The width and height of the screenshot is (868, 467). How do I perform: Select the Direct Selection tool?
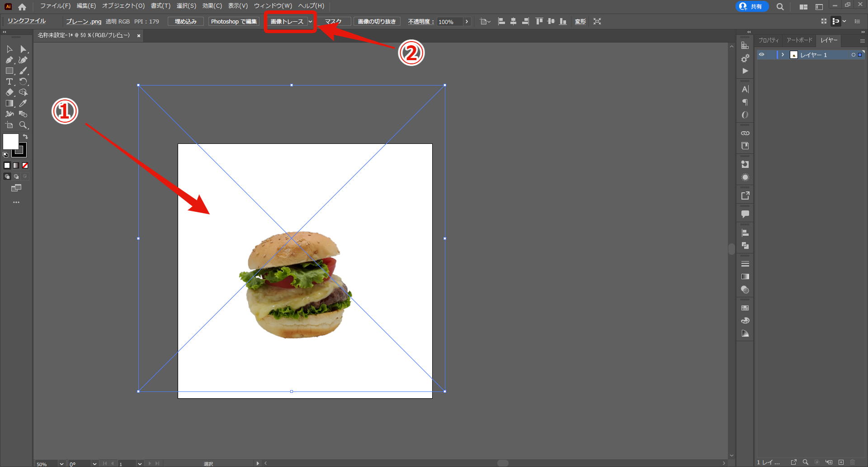[23, 49]
